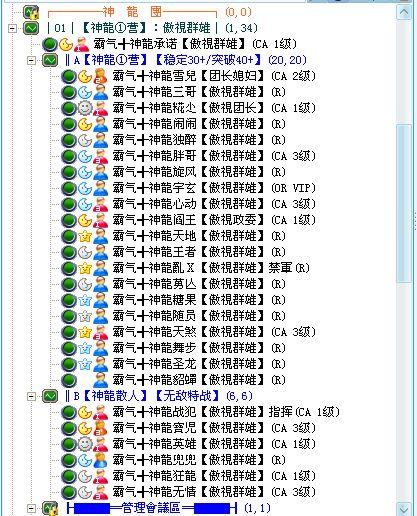Click the yellow star icon beside 霸气╋神龍天地
This screenshot has width=417, height=516.
point(85,236)
